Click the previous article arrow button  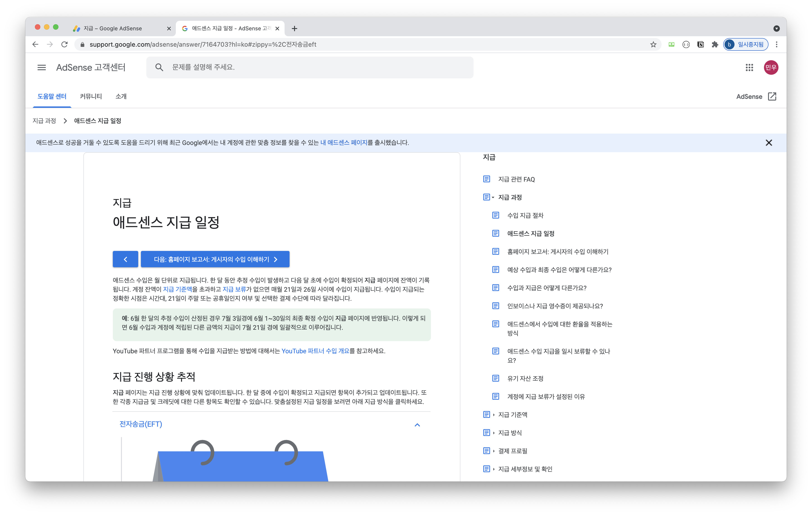click(x=126, y=259)
